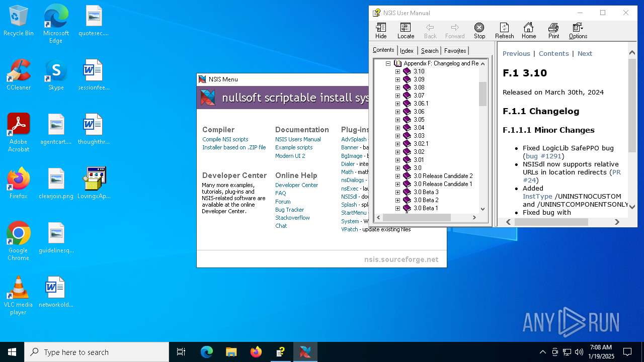Select the 3.01 book icon
The height and width of the screenshot is (362, 644).
(x=407, y=160)
